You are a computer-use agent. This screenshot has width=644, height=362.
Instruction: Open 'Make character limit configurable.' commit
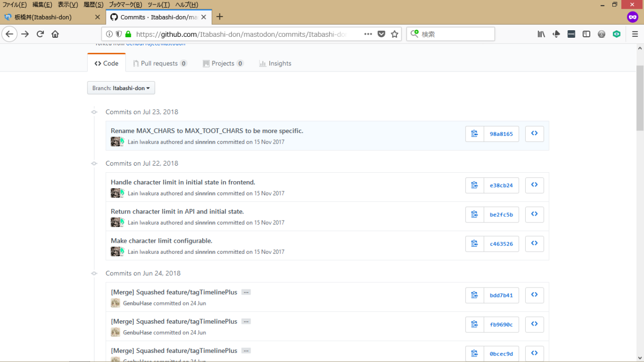tap(162, 241)
